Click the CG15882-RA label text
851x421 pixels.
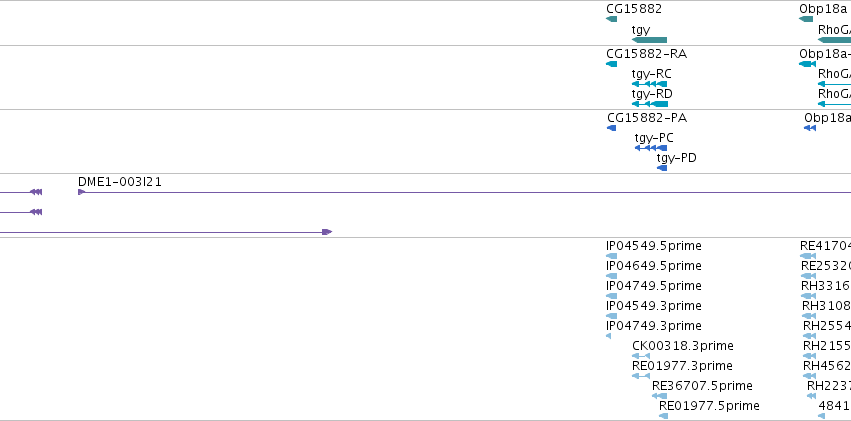pyautogui.click(x=646, y=54)
